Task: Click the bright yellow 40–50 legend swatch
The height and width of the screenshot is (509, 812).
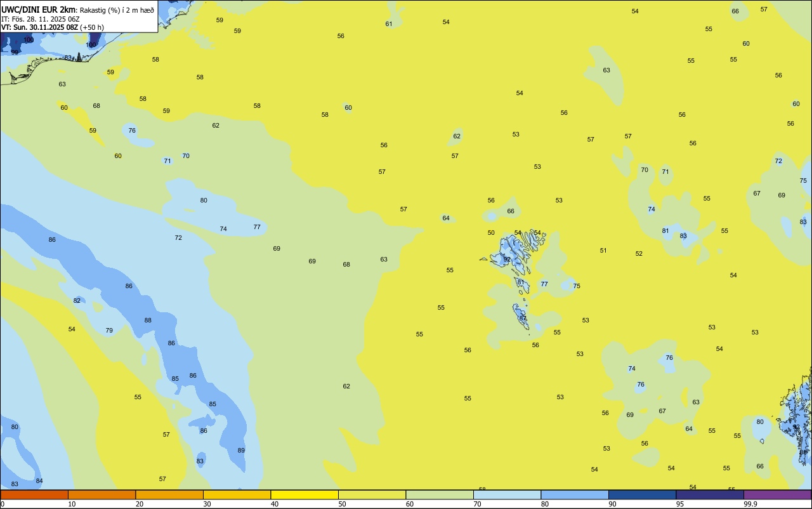Action: [304, 494]
